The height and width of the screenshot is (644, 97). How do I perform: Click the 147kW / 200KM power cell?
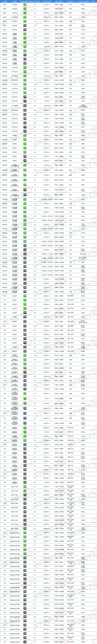tap(59, 229)
